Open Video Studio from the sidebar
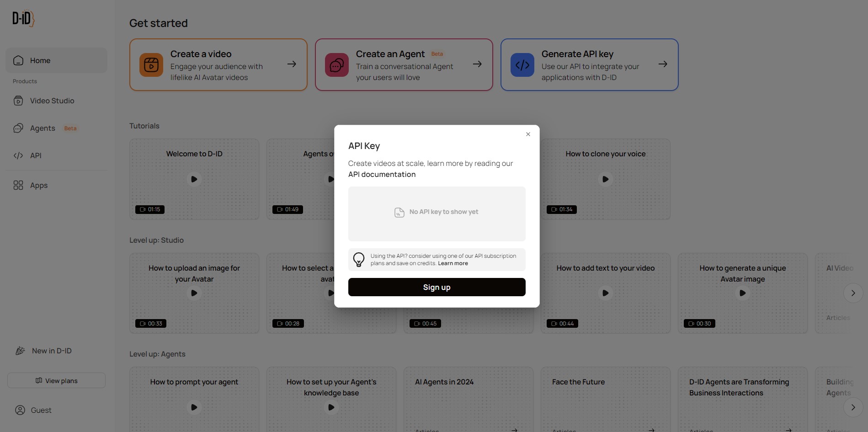Screen dimensions: 868x432 click(x=56, y=101)
